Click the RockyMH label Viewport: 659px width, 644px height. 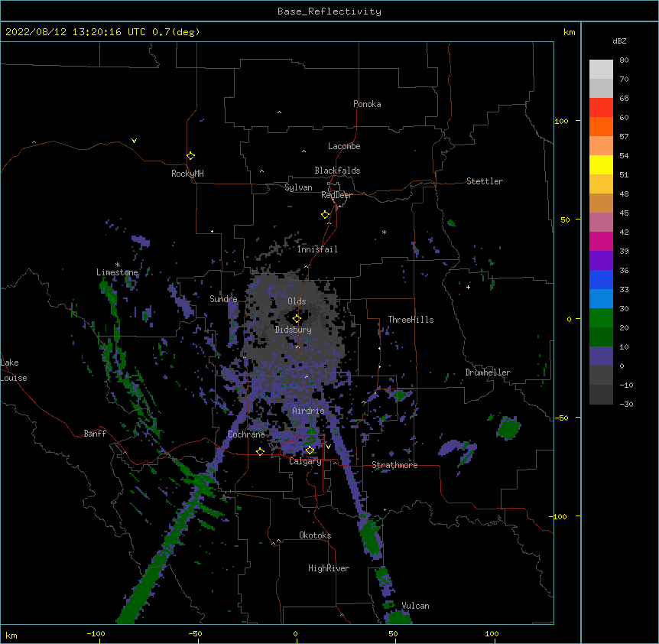pyautogui.click(x=187, y=174)
